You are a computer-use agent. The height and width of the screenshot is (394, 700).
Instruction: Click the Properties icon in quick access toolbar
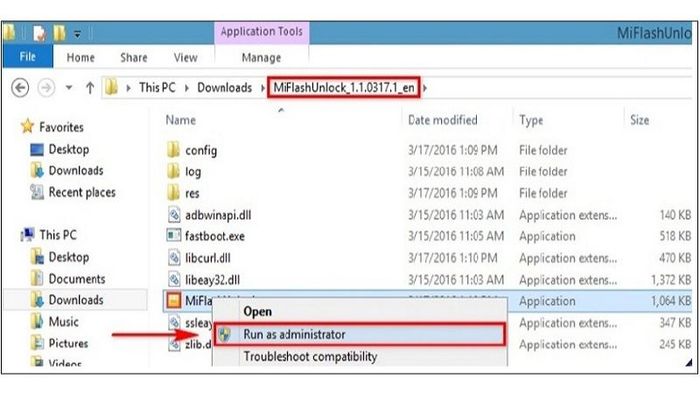click(39, 33)
